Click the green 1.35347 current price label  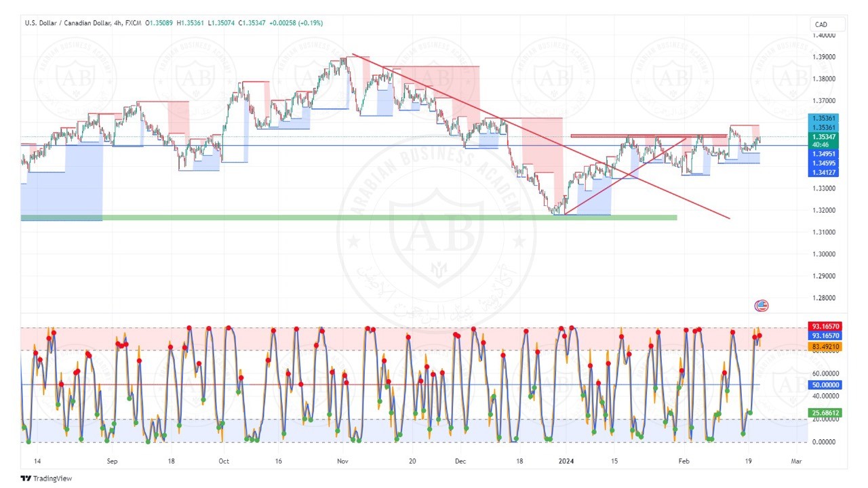[825, 137]
